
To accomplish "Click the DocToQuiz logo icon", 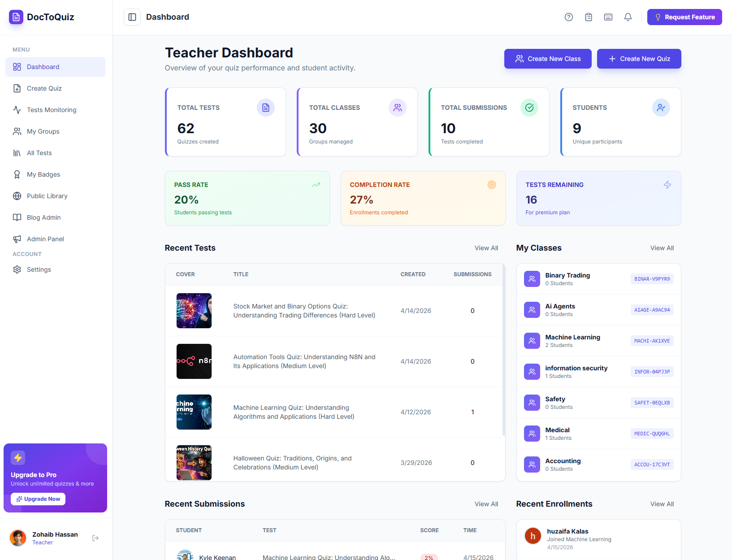I will tap(16, 17).
